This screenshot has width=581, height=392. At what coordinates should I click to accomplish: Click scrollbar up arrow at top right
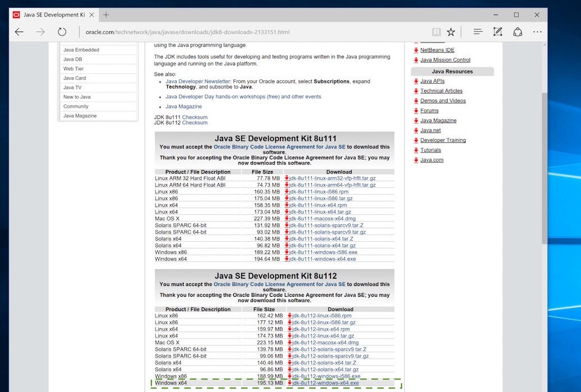pos(545,45)
